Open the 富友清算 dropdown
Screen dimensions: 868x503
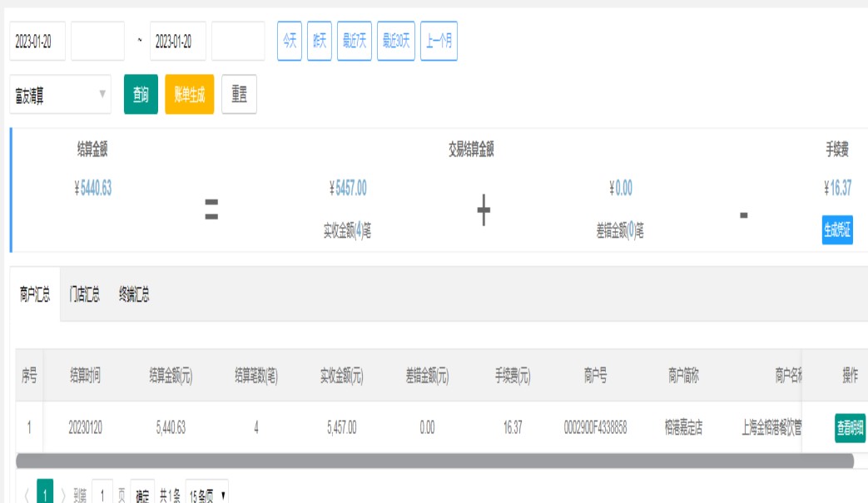(60, 95)
